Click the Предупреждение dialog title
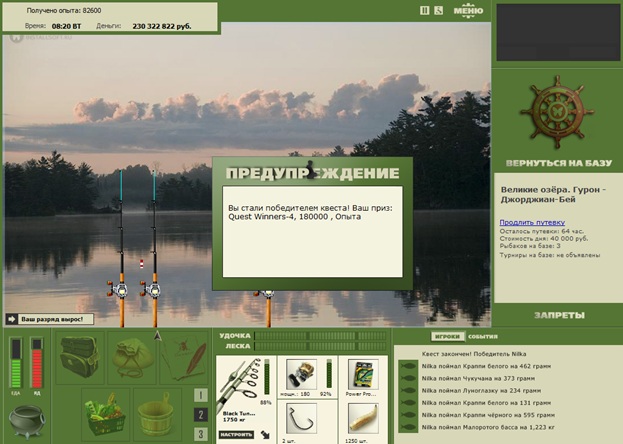623x444 pixels. click(312, 173)
